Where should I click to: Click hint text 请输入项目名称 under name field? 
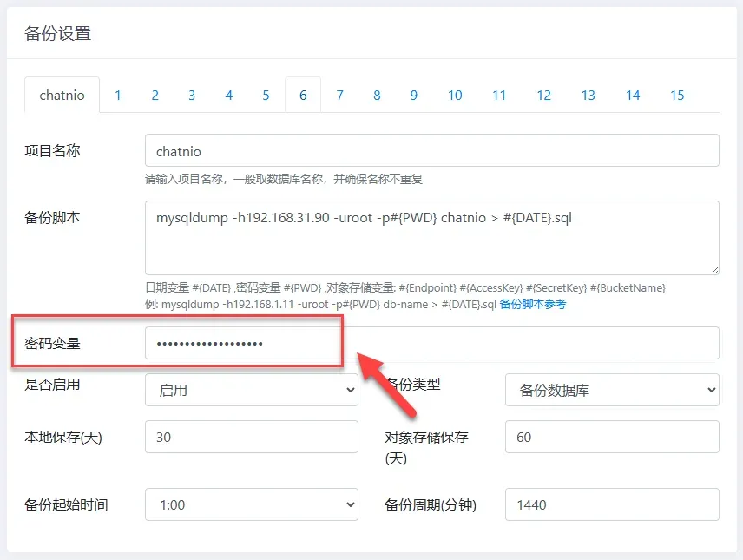[284, 179]
